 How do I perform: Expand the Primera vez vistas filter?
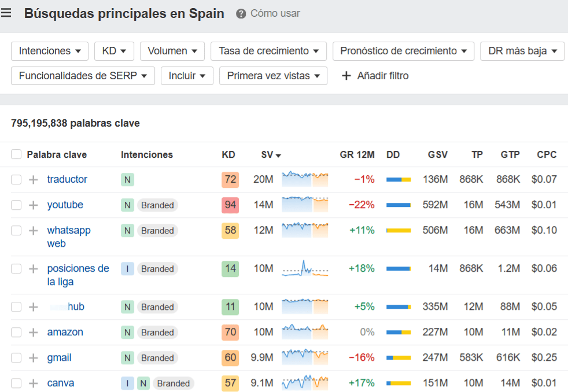point(273,76)
